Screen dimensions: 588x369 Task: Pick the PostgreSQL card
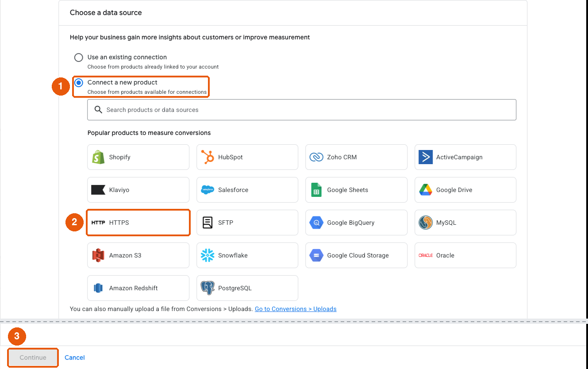pyautogui.click(x=247, y=288)
